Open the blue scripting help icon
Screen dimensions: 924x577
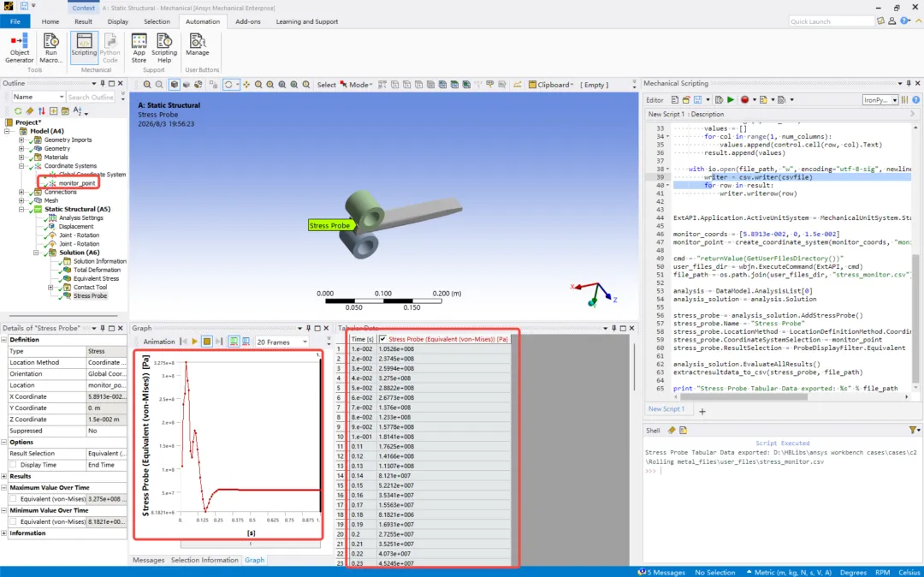915,100
